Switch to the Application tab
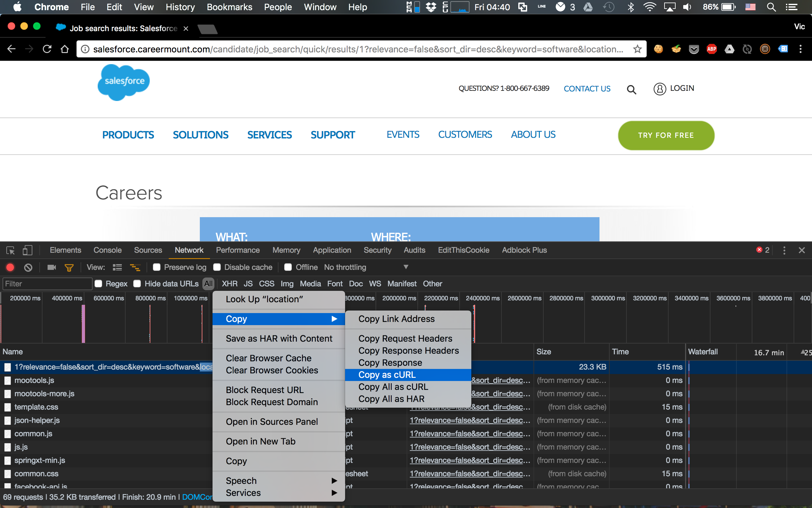 pos(332,250)
